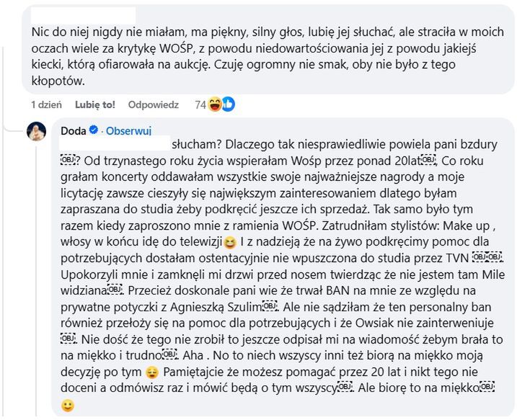Click the grinning emoji after 'telewizji'

point(230,241)
